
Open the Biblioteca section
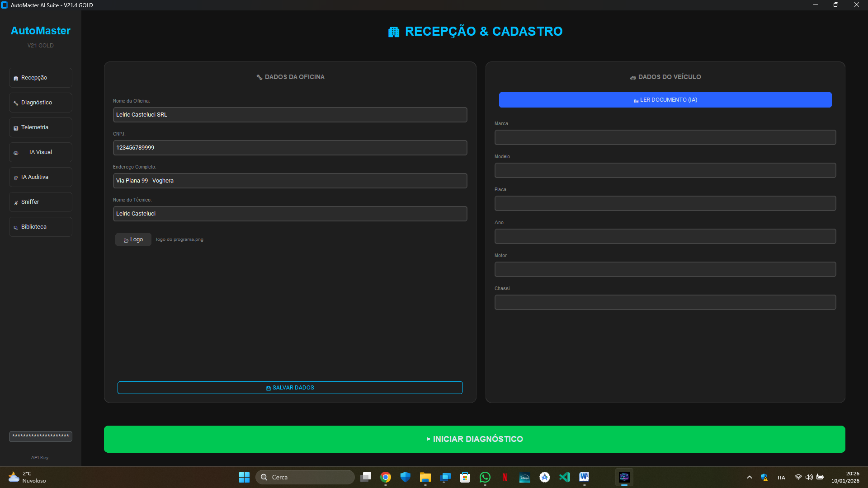40,226
